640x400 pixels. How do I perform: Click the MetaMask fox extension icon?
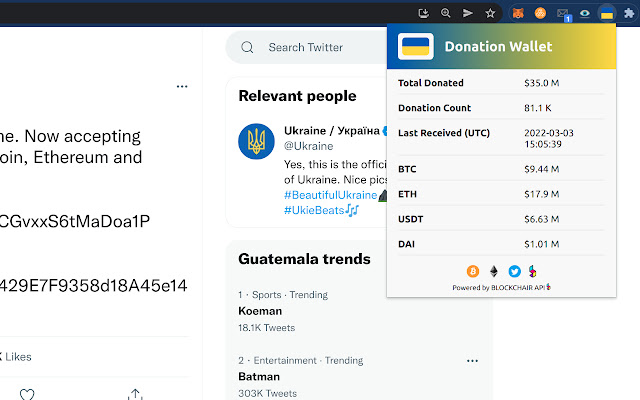tap(519, 14)
